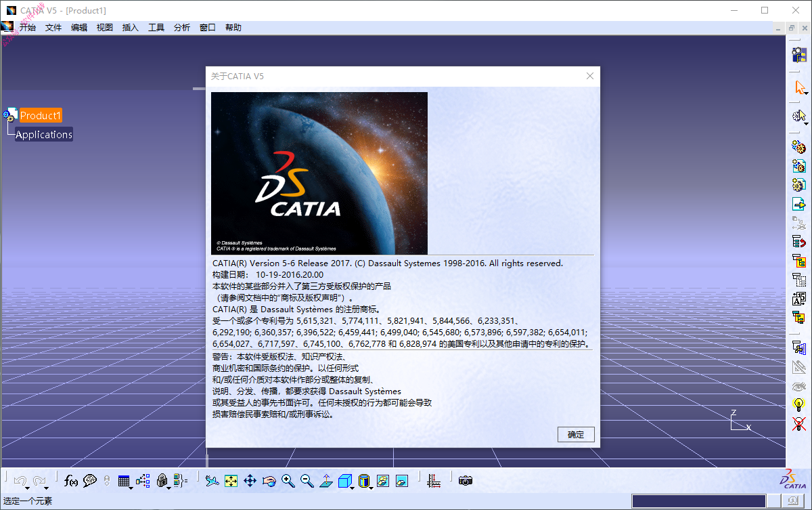Click the Hide/Show toolbar icon
This screenshot has width=812, height=510.
click(382, 481)
